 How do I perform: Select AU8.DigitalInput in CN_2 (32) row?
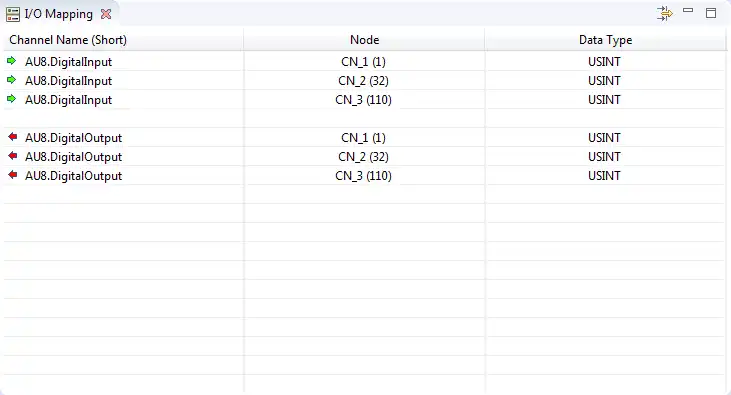tap(69, 81)
